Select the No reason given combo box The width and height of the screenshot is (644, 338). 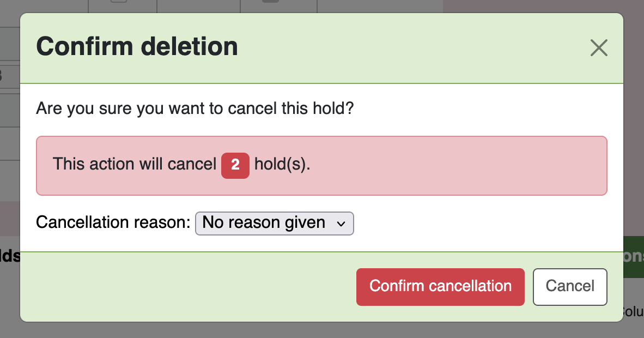click(264, 223)
